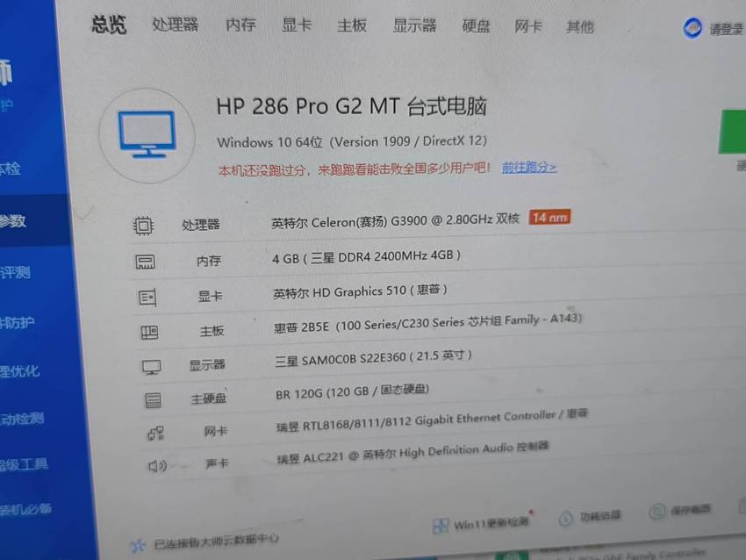Click the '三星 SAM0C0B S22E360' monitor value
Image resolution: width=746 pixels, height=560 pixels.
(x=373, y=358)
